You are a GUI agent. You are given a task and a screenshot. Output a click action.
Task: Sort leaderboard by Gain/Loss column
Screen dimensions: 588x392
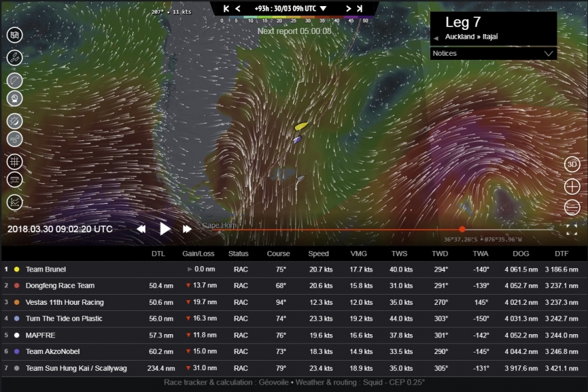coord(198,253)
